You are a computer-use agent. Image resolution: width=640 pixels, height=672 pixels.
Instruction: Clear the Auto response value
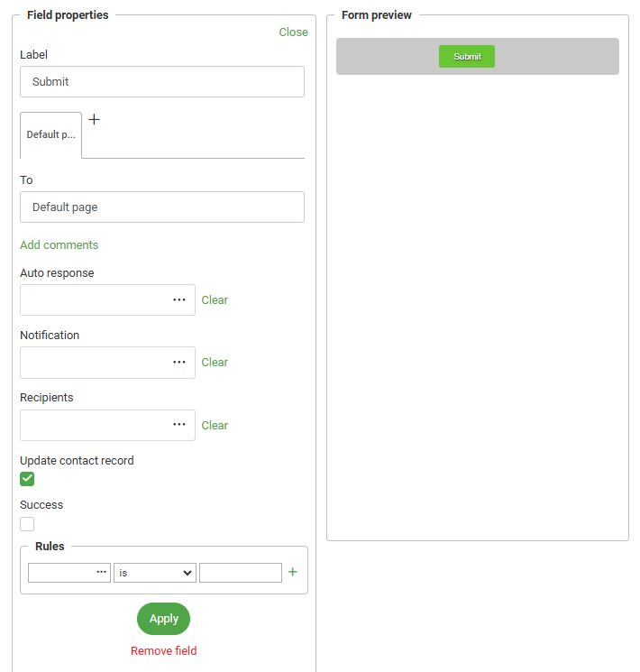pos(215,300)
